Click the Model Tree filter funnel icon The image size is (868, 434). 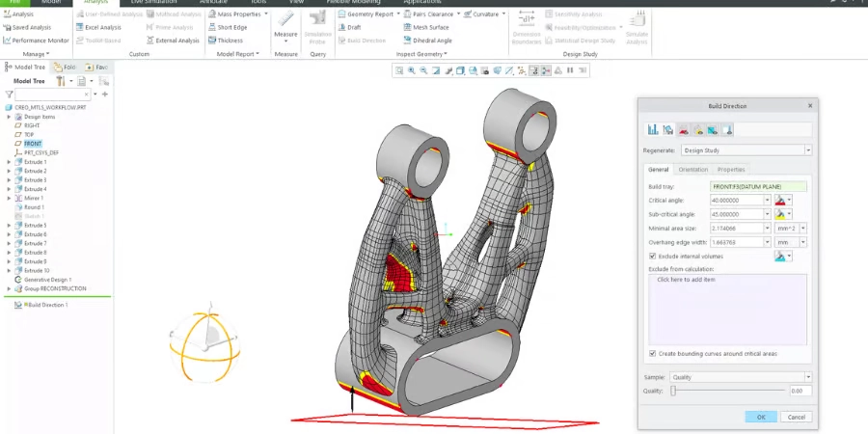pyautogui.click(x=9, y=95)
